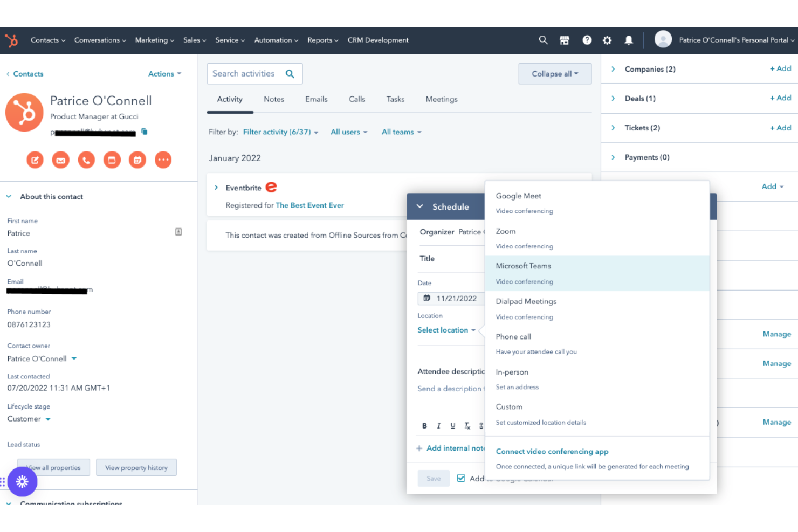Expand the Eventbrite activity entry

coord(216,188)
